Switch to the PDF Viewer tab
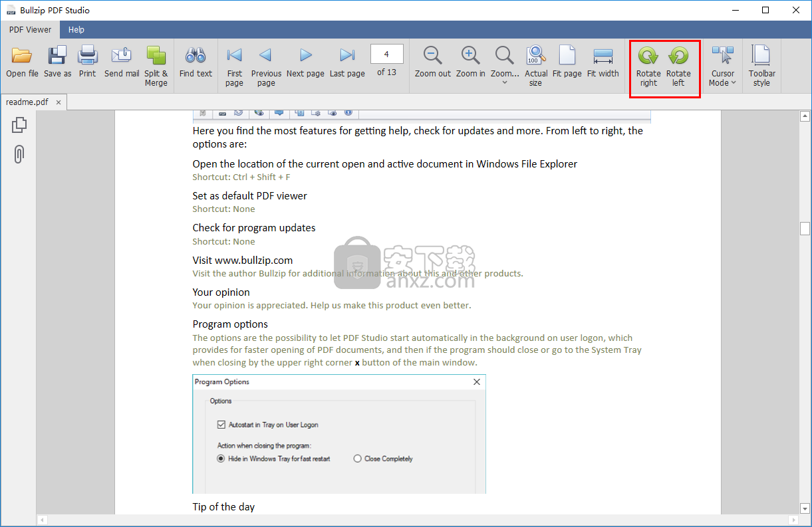This screenshot has height=527, width=812. click(x=30, y=29)
